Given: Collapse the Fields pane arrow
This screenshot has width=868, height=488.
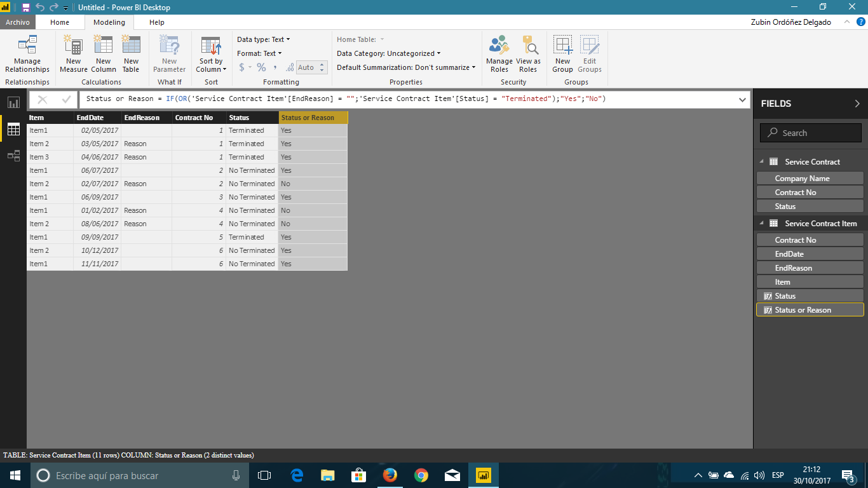Looking at the screenshot, I should (x=857, y=104).
